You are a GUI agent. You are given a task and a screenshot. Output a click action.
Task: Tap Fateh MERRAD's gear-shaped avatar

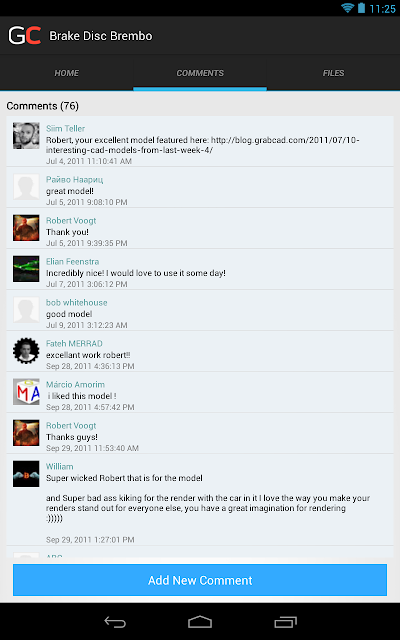point(26,351)
